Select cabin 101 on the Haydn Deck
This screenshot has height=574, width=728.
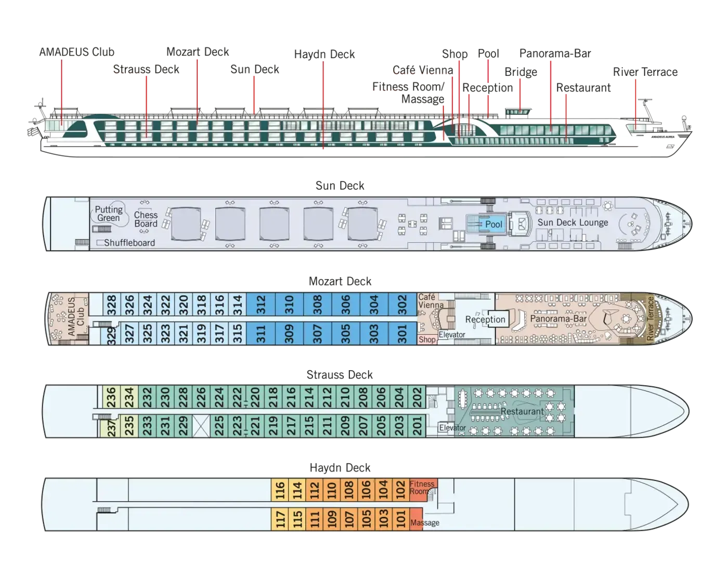click(400, 519)
